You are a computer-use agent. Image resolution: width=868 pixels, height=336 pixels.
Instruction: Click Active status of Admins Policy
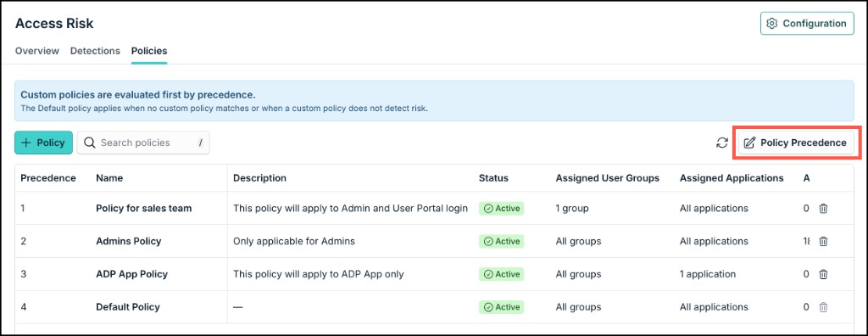502,241
